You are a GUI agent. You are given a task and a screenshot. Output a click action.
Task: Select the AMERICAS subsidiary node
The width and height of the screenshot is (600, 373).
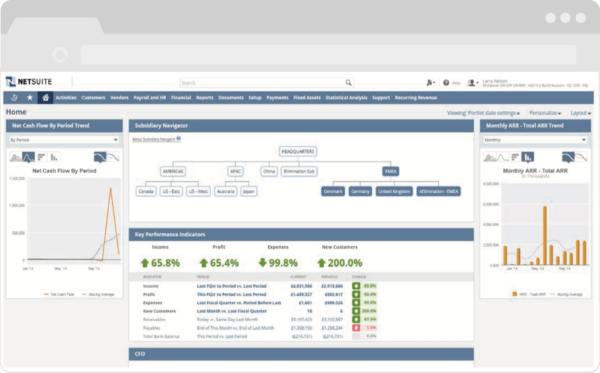173,171
